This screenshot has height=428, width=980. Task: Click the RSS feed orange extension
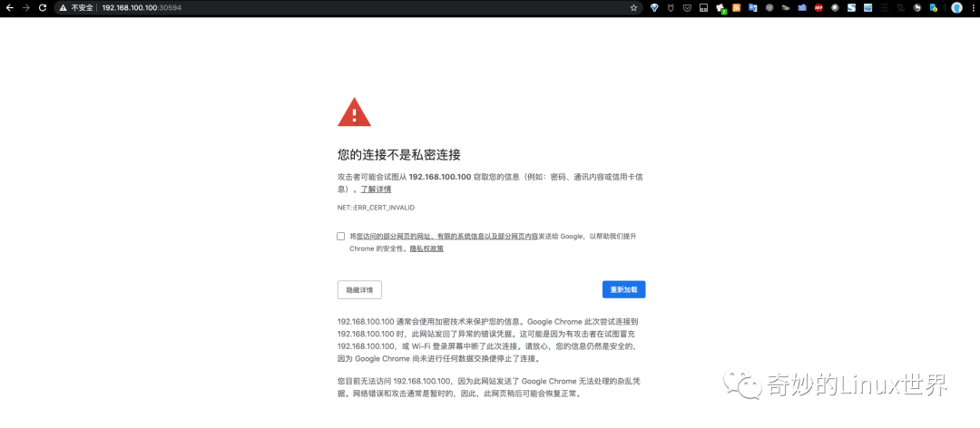[736, 8]
